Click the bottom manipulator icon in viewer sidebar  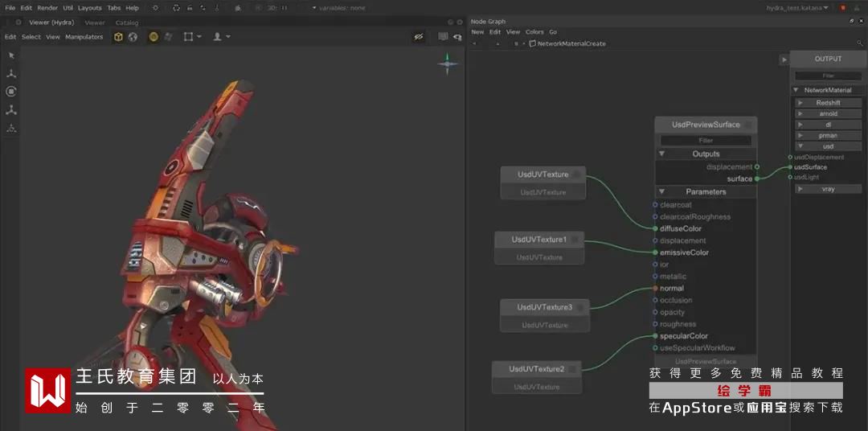click(11, 128)
